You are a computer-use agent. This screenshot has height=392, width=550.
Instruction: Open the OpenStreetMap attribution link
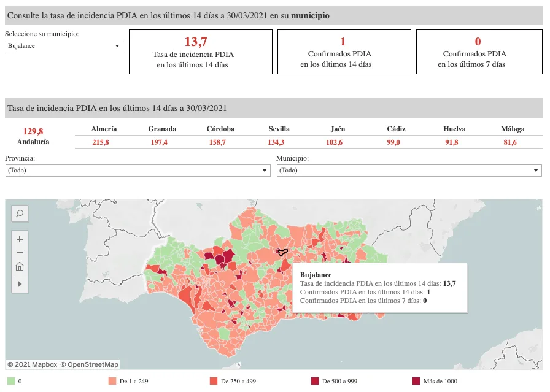(x=90, y=364)
